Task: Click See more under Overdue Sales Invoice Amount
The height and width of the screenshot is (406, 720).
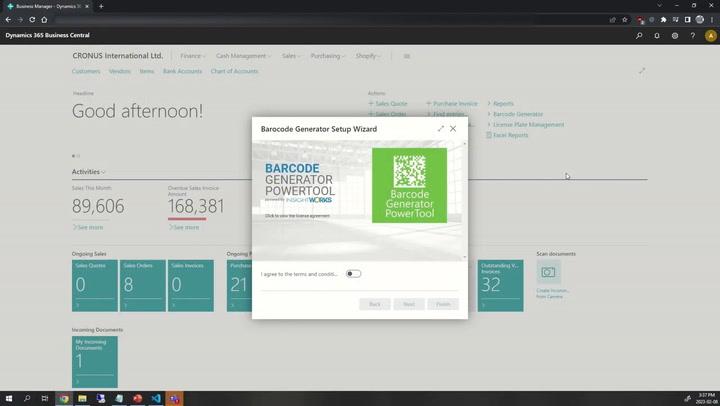Action: 184,227
